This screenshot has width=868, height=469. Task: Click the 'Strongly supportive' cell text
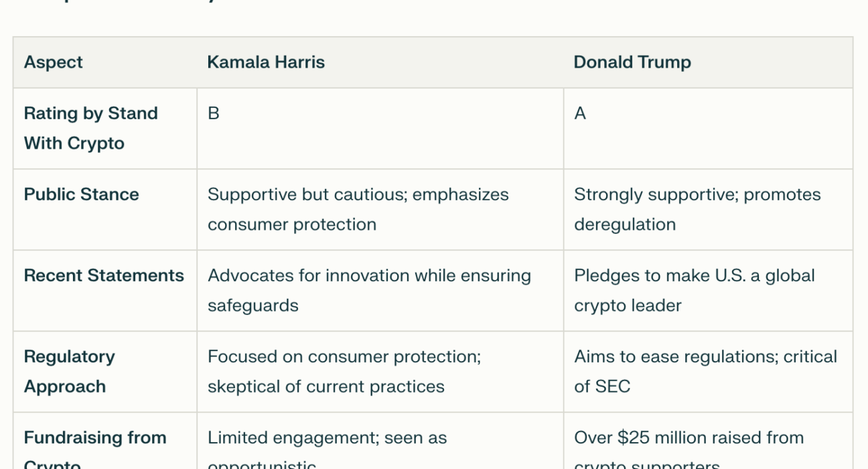click(x=697, y=194)
